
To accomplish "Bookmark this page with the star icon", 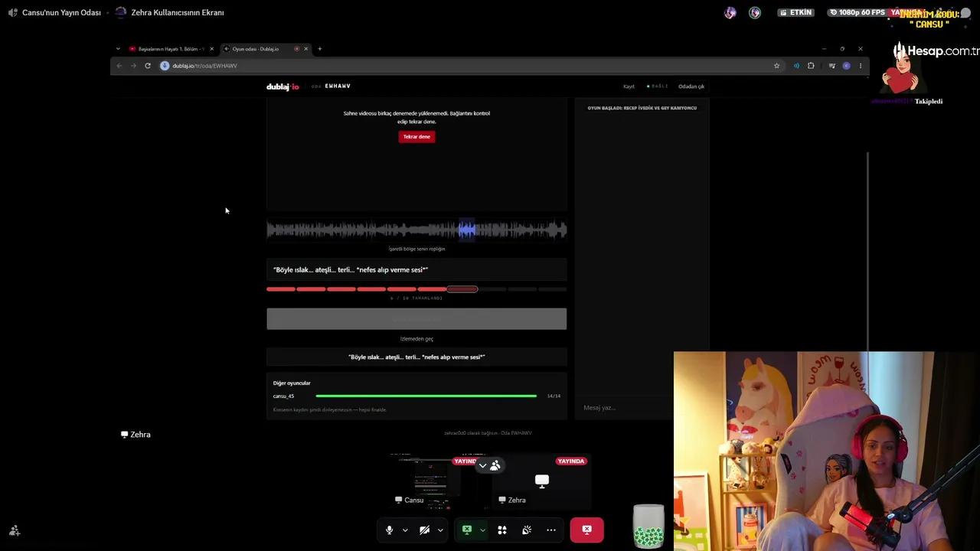I will pyautogui.click(x=776, y=66).
